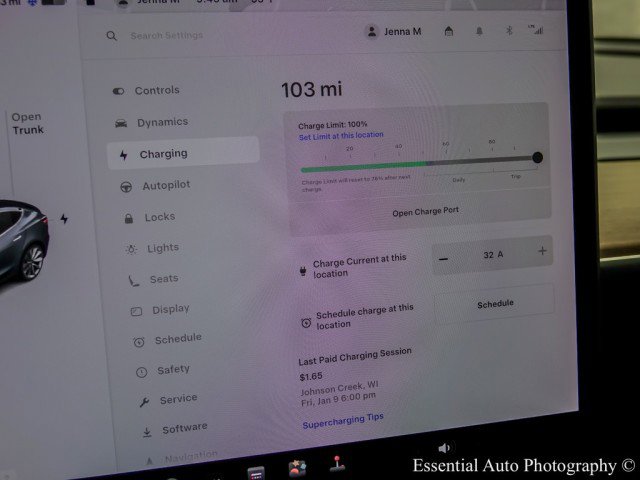Tap the charging bolt beside the car

pyautogui.click(x=64, y=218)
